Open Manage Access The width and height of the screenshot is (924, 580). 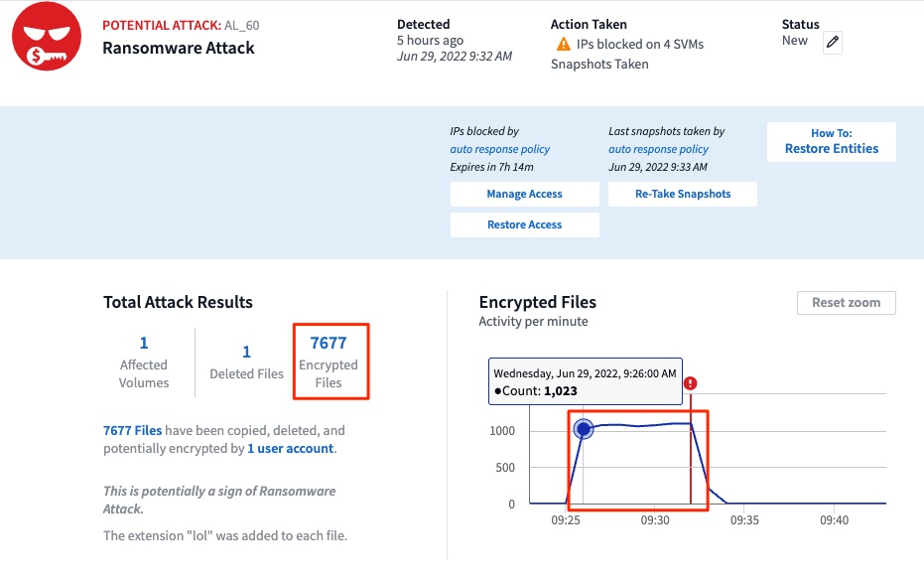coord(524,194)
